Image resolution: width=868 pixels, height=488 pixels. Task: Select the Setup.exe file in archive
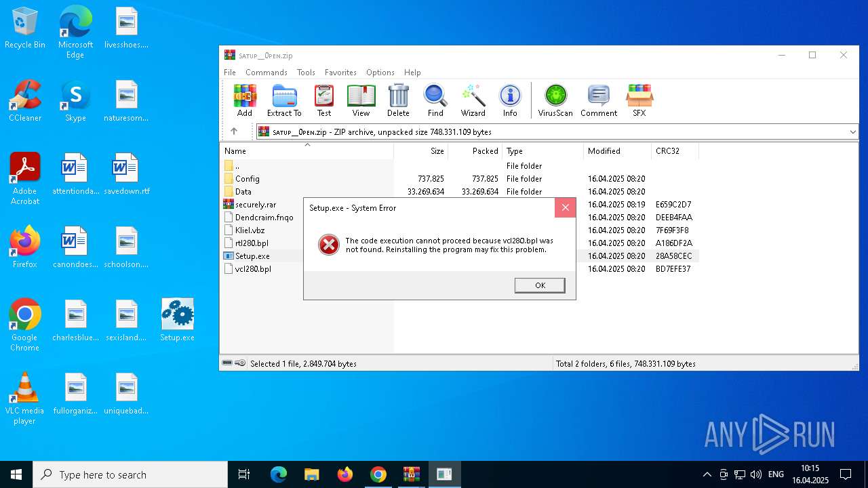tap(252, 256)
